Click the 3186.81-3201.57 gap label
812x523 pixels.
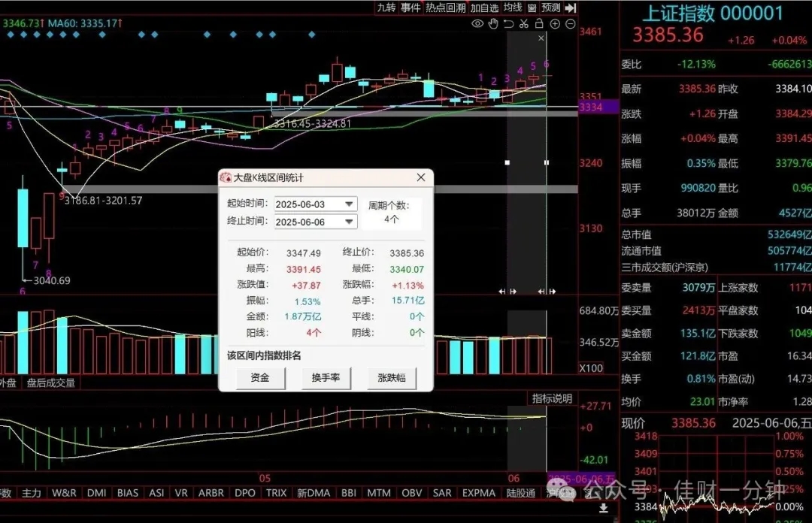tap(103, 201)
